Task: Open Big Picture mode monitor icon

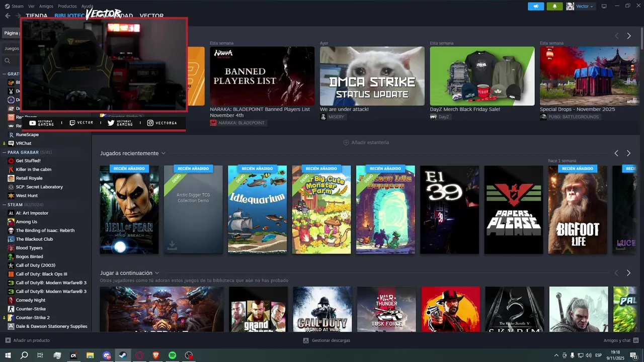Action: coord(604,6)
